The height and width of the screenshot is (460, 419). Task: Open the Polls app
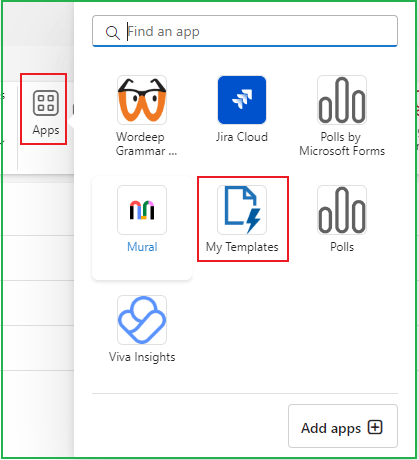pos(342,219)
